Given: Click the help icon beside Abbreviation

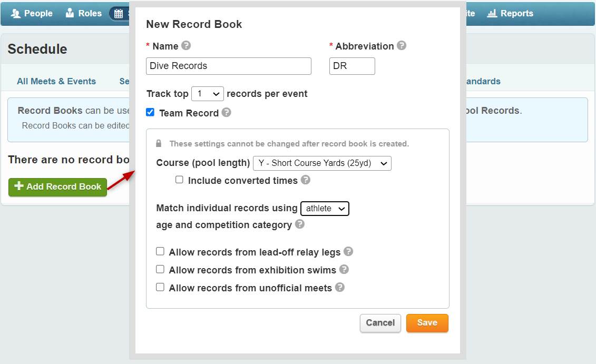Looking at the screenshot, I should click(402, 46).
